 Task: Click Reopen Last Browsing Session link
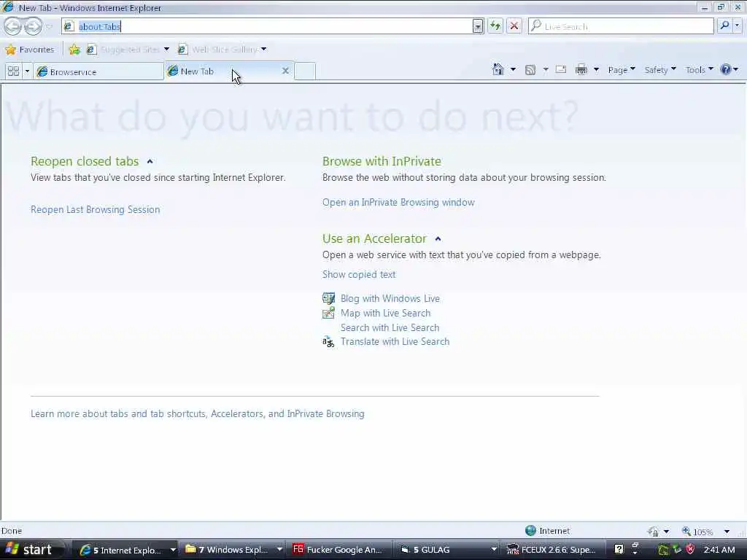(96, 209)
